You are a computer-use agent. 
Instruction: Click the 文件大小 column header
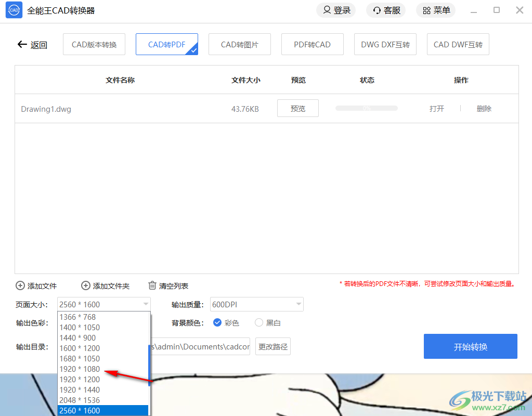(246, 80)
